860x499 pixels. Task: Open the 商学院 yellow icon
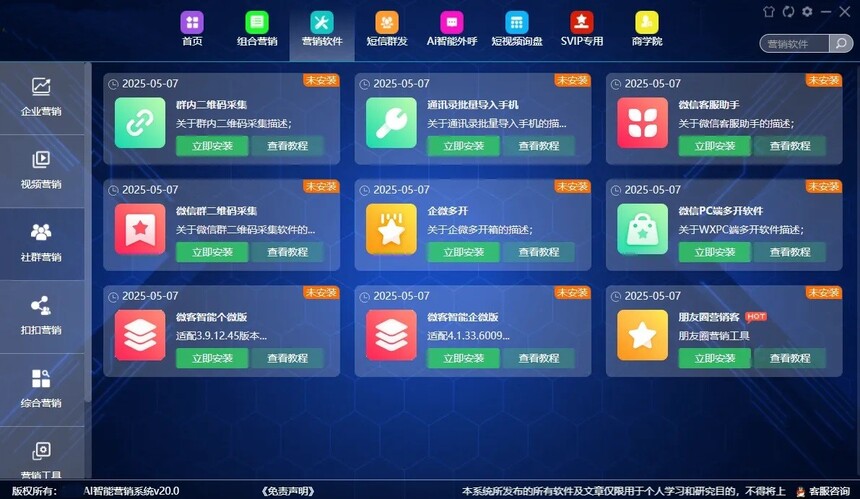click(x=647, y=23)
